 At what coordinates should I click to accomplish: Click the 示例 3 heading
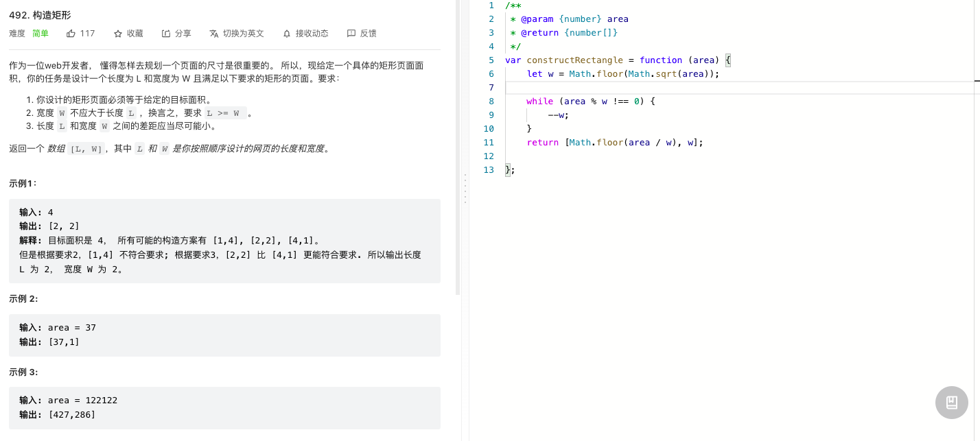23,372
